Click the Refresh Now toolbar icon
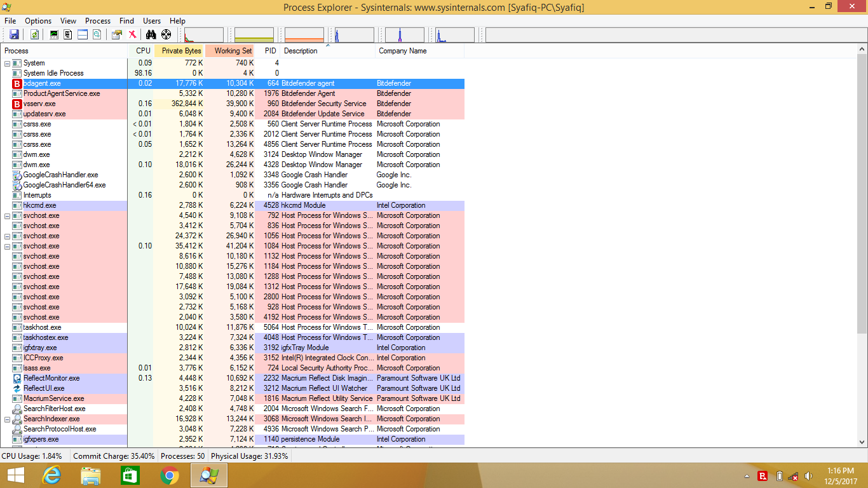The width and height of the screenshot is (868, 488). coord(34,35)
